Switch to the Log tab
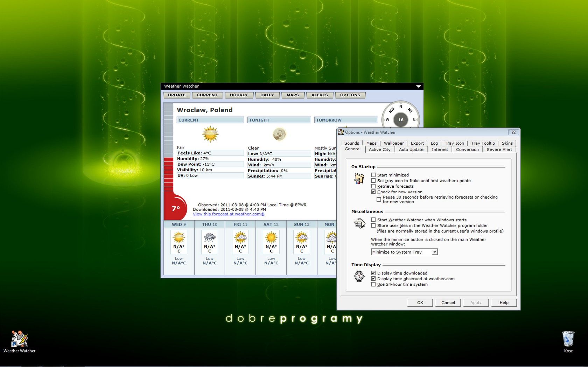The image size is (588, 367). pos(434,143)
